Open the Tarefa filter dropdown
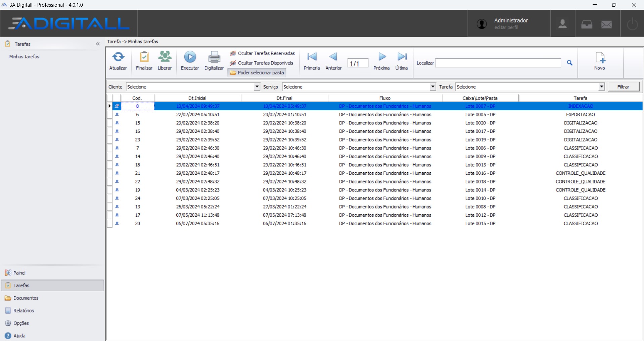Viewport: 644px width, 341px height. tap(602, 87)
